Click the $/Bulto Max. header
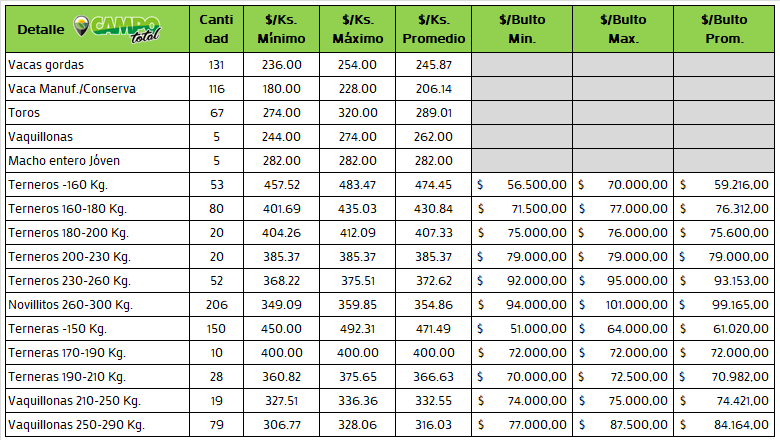 (x=622, y=29)
